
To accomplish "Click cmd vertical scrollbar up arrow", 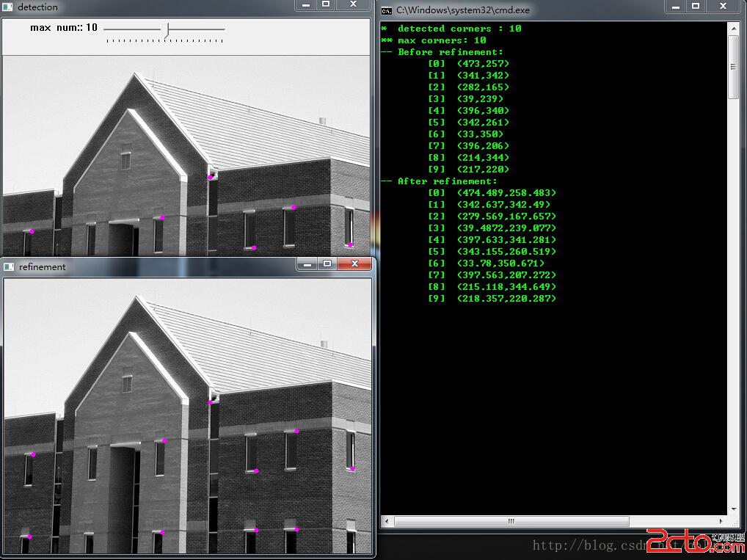I will pyautogui.click(x=733, y=28).
